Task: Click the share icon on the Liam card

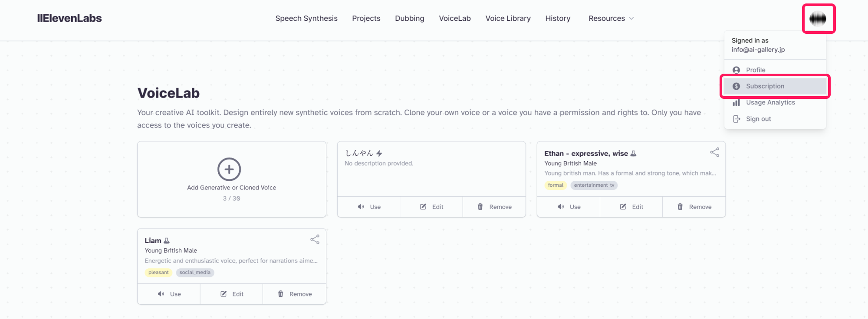Action: tap(315, 239)
